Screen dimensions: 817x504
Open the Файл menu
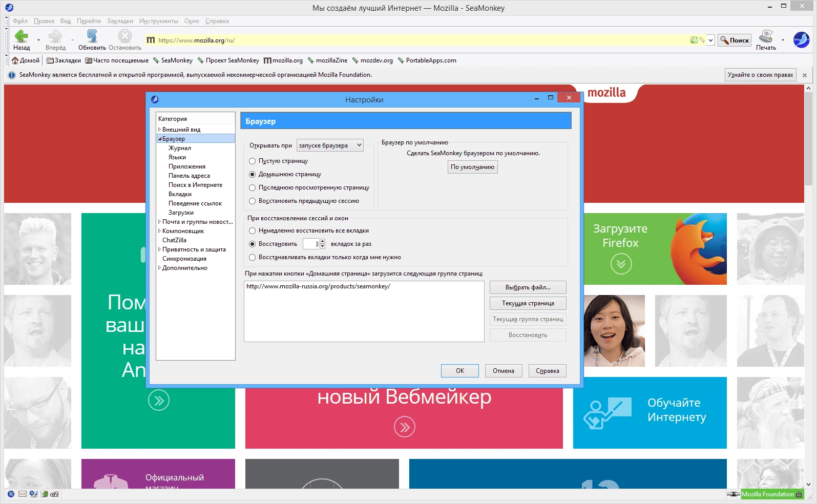coord(20,21)
